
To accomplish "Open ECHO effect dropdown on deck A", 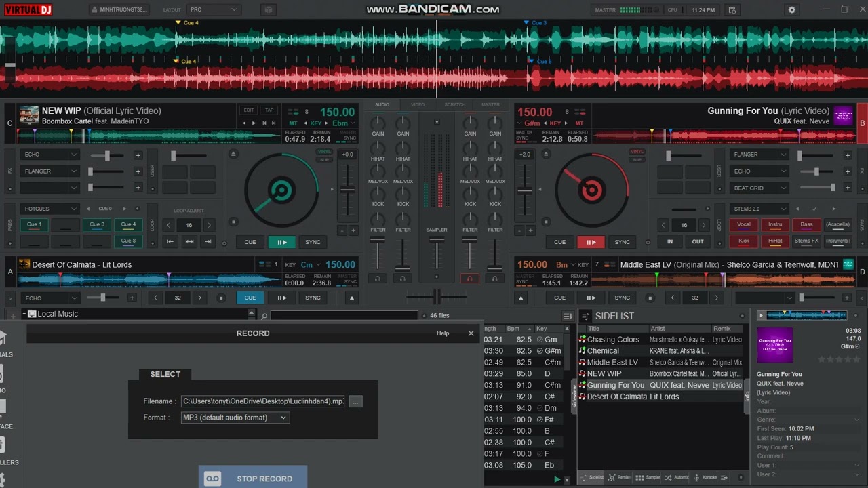I will click(x=50, y=298).
